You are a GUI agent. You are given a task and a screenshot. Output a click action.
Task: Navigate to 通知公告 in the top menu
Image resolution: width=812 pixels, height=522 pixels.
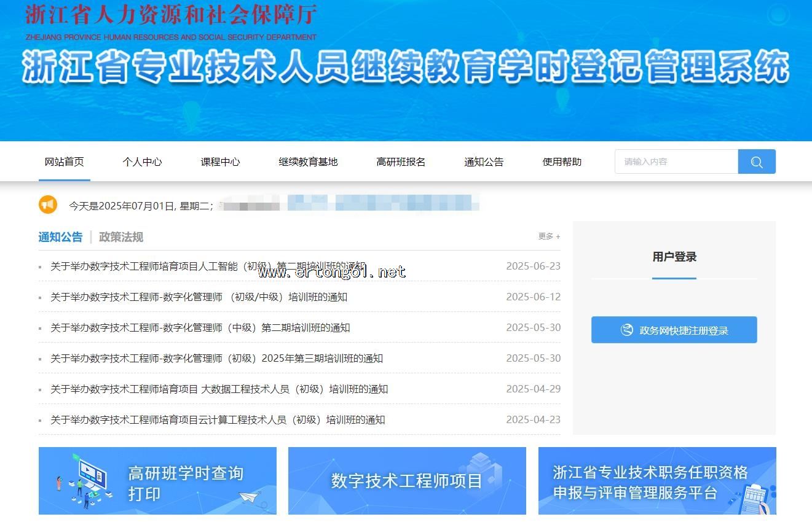point(484,162)
